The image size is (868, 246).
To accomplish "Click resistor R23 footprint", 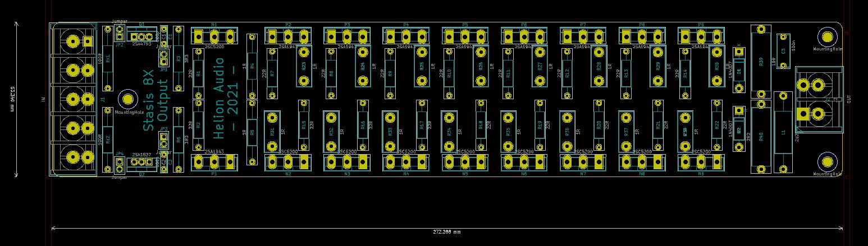I will [x=304, y=66].
